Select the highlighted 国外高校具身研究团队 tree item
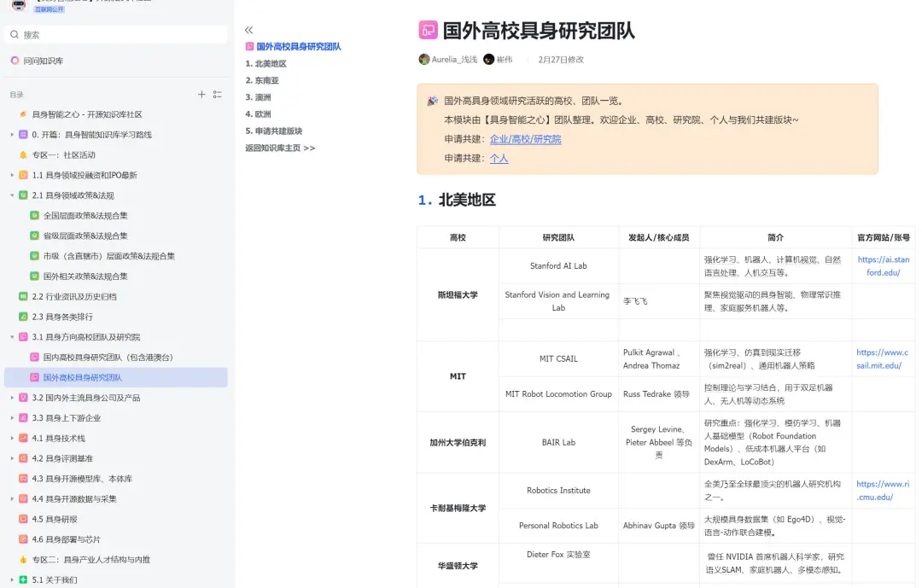922x588 pixels. click(x=116, y=377)
